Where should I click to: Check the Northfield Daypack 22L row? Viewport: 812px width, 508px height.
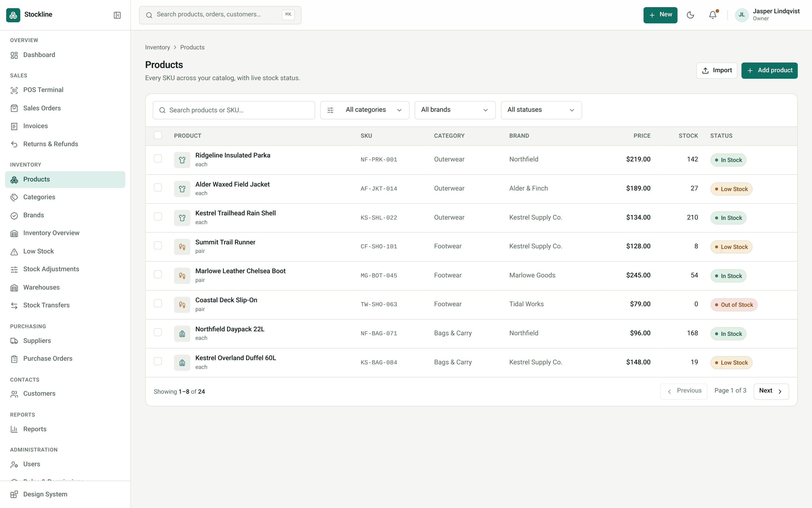coord(158,332)
